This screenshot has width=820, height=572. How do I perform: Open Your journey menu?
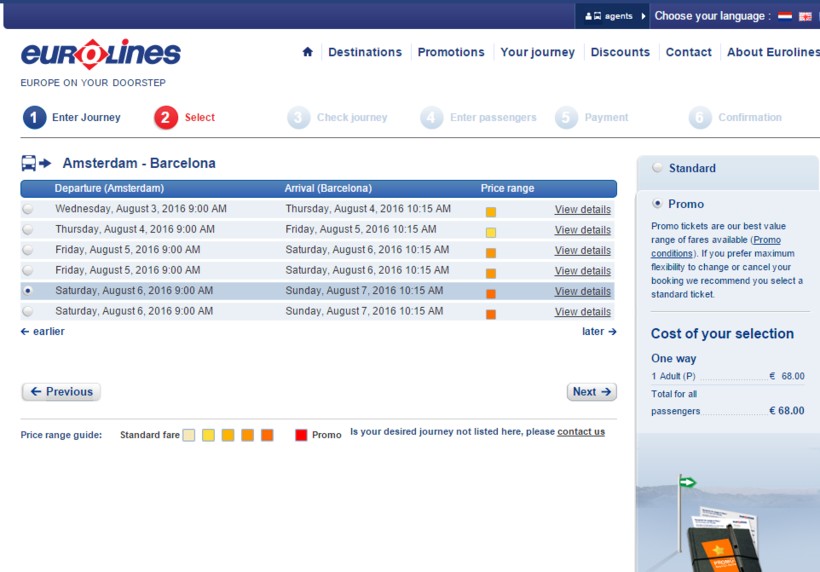click(x=538, y=52)
